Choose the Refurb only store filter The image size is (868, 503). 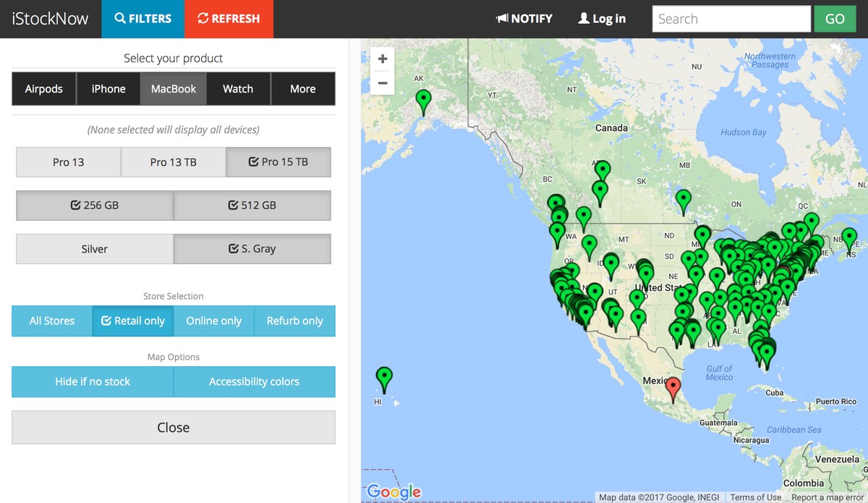pyautogui.click(x=295, y=321)
